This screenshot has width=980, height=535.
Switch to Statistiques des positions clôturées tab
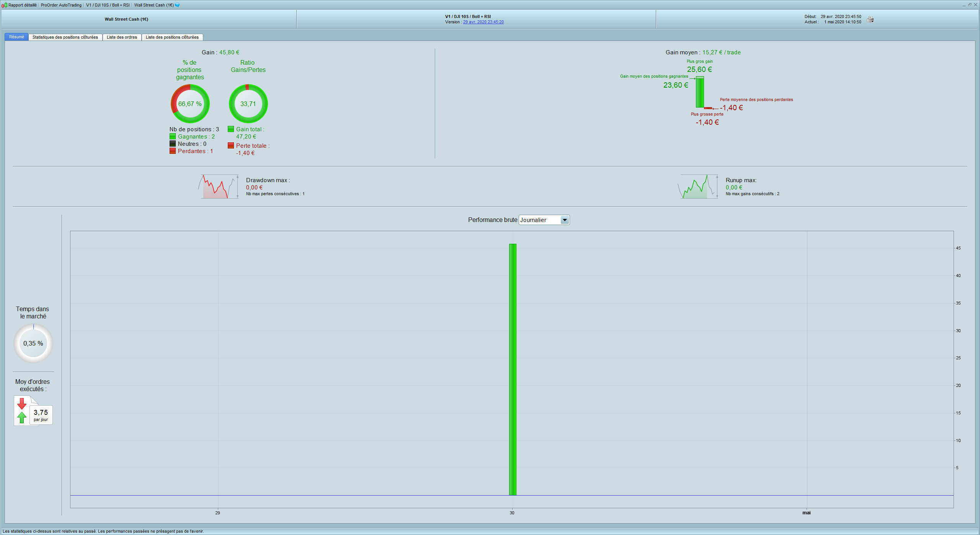(x=65, y=37)
